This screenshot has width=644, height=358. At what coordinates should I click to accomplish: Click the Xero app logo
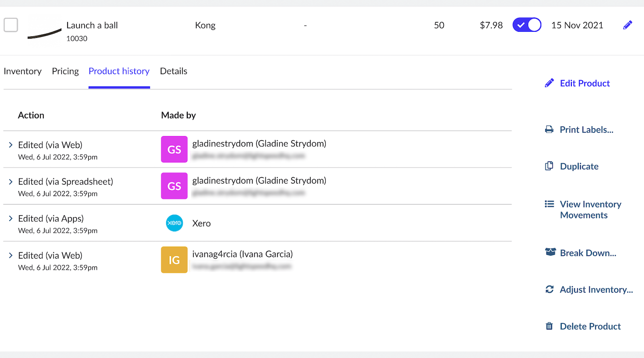coord(174,223)
